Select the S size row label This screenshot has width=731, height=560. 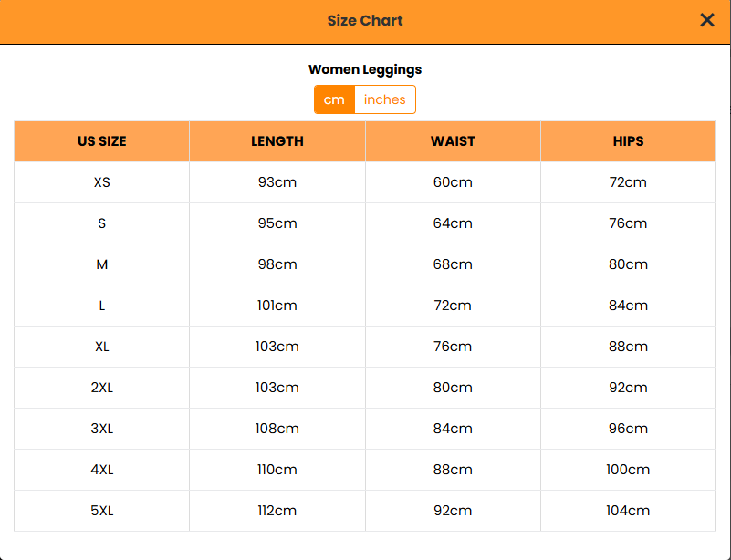[102, 223]
